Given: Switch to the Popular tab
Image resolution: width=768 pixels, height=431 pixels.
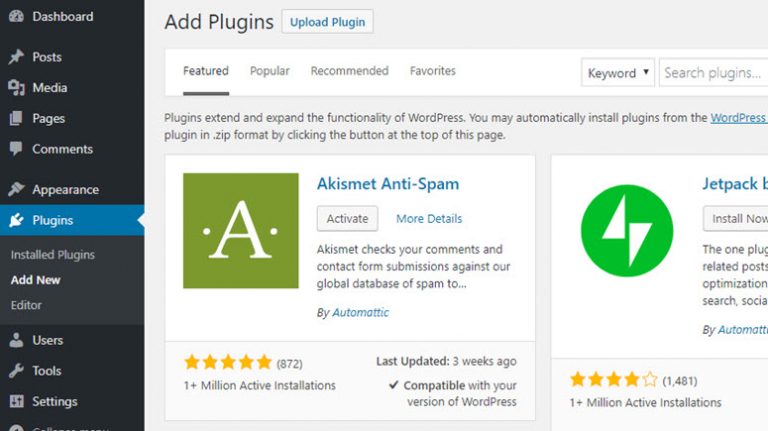Looking at the screenshot, I should pos(270,71).
